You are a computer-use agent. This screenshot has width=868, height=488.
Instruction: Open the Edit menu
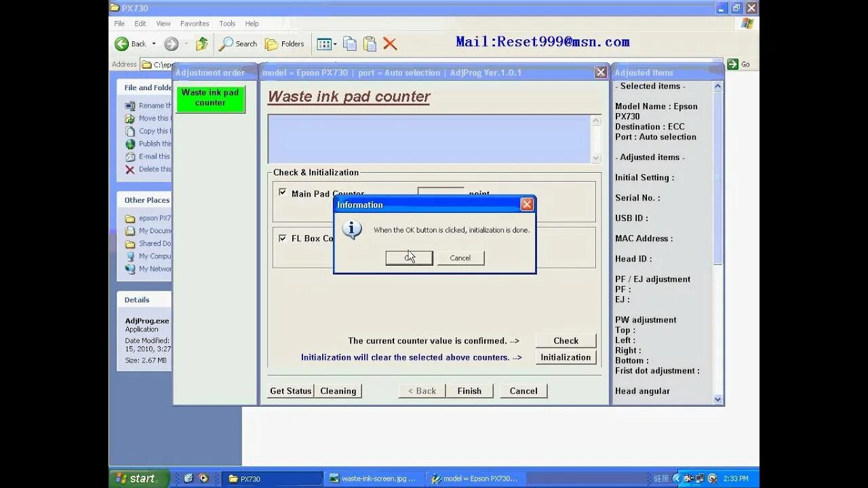140,23
